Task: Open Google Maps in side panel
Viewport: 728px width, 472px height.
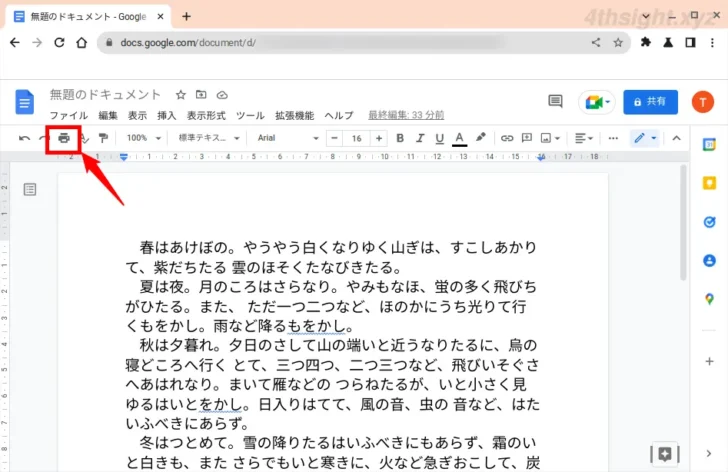Action: (709, 299)
